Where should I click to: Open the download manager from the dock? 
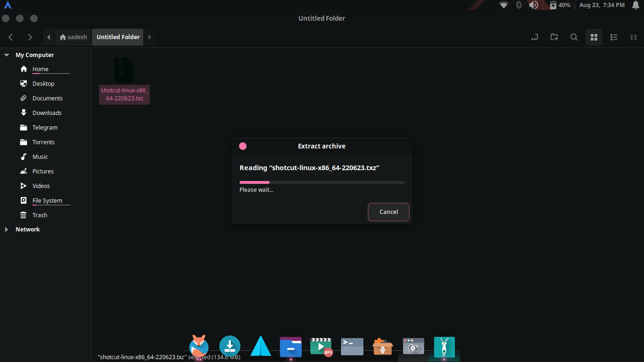click(x=230, y=346)
